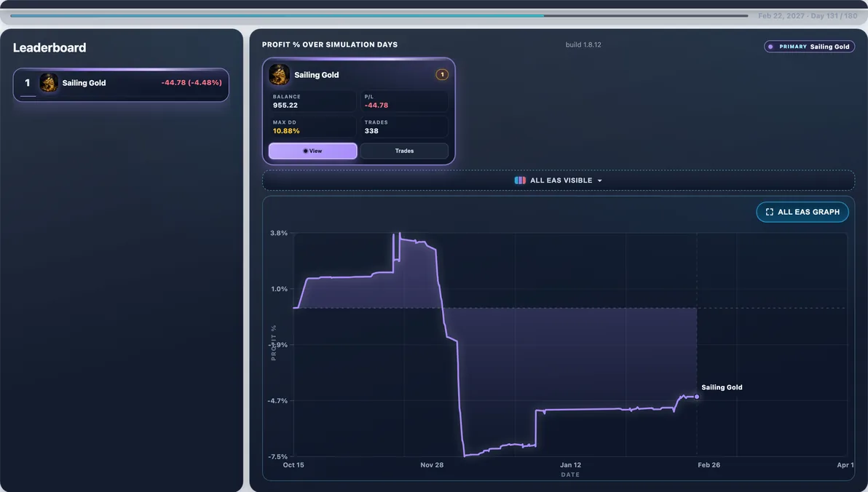The height and width of the screenshot is (492, 868).
Task: Click the -4.7% y-axis label
Action: coord(278,401)
